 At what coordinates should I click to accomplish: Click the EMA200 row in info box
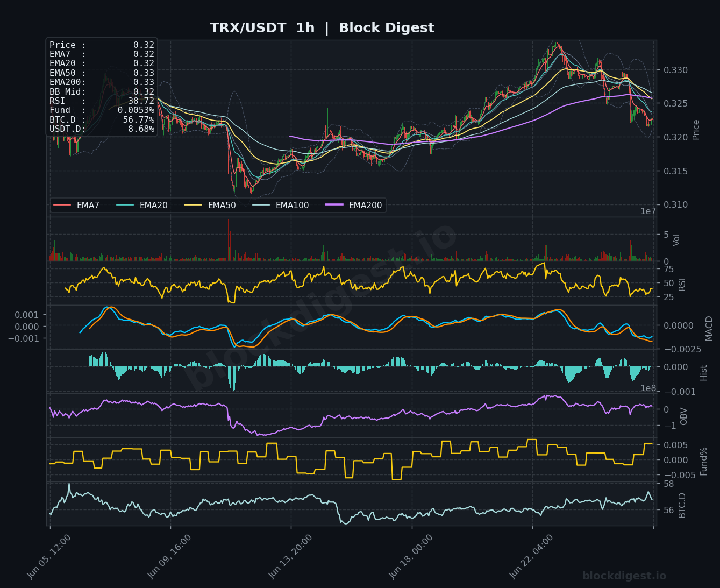tap(102, 82)
